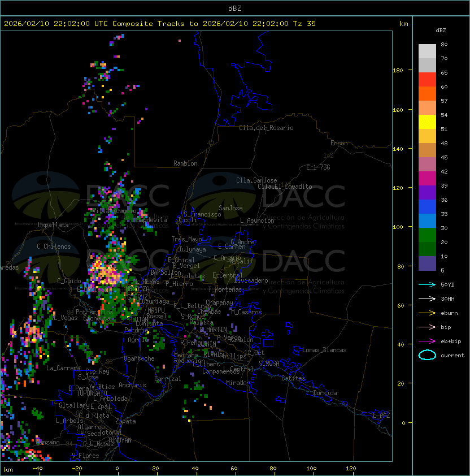Screen dimensions: 470x476
Task: Click the S_Francisco place label
Action: pyautogui.click(x=202, y=214)
